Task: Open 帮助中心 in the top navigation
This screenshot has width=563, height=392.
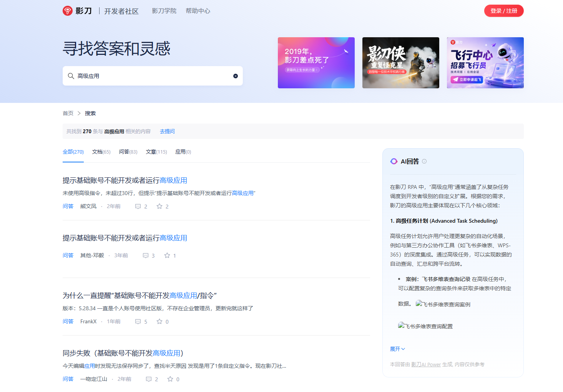Action: tap(198, 11)
